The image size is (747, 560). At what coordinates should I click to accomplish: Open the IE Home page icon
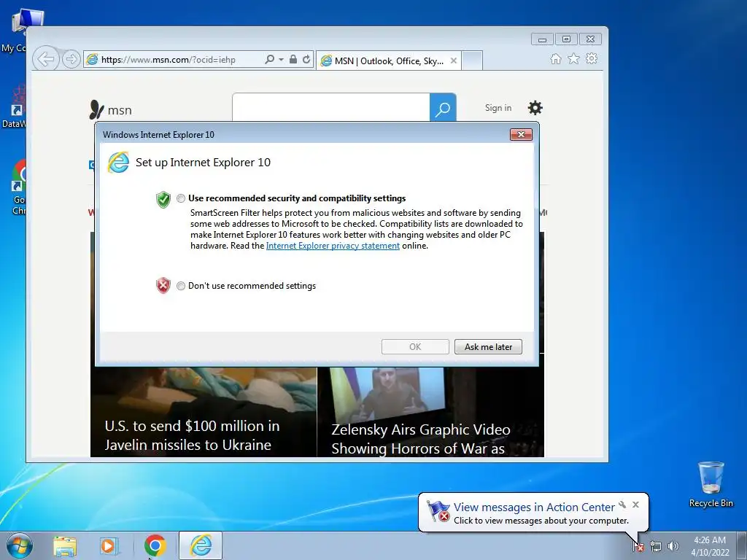tap(555, 58)
